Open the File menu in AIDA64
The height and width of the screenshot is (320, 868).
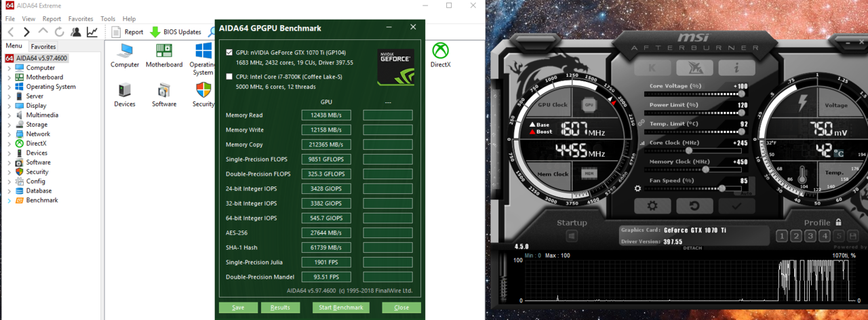[x=10, y=19]
